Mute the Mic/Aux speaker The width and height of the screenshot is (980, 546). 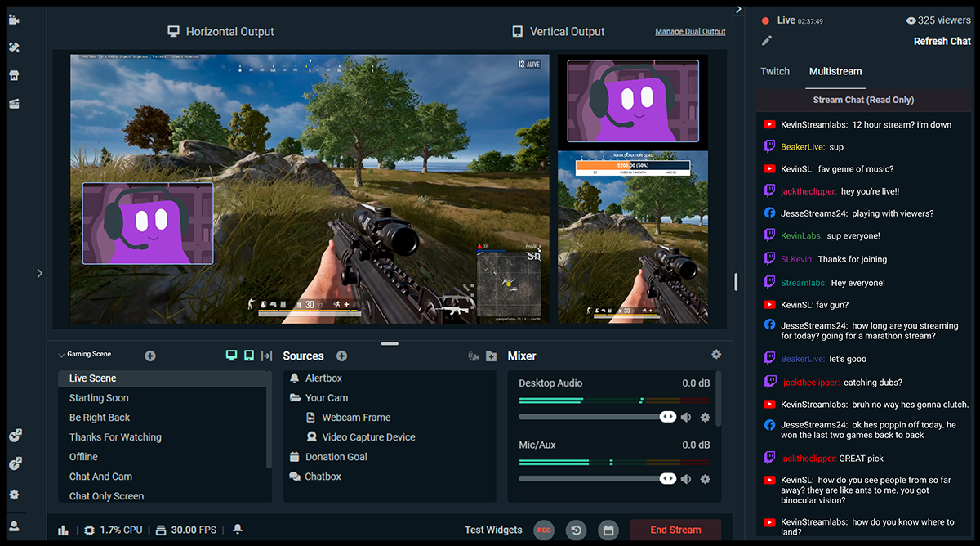686,479
